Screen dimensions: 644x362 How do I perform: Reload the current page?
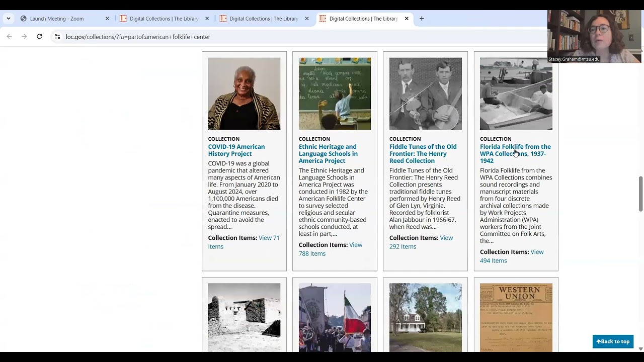[x=39, y=37]
